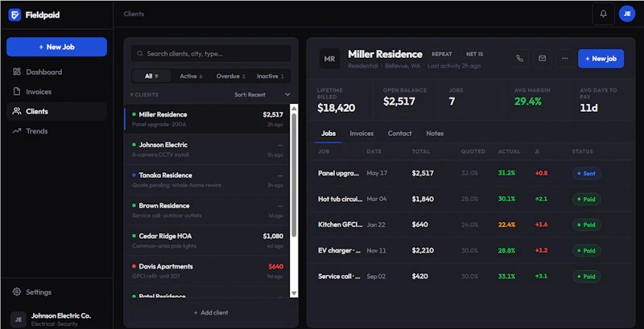Select Cedar Ridge HOA client
Viewport: 644px width, 329px height.
coord(207,241)
